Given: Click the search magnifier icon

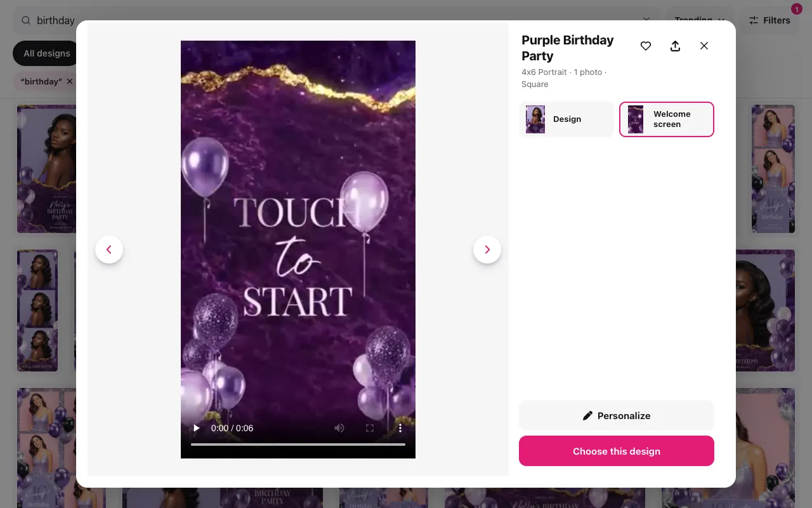Looking at the screenshot, I should [26, 20].
